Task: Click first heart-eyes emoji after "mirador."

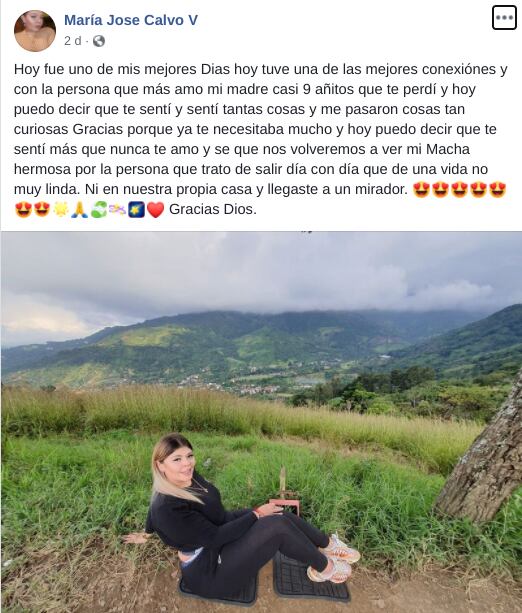Action: click(x=421, y=190)
